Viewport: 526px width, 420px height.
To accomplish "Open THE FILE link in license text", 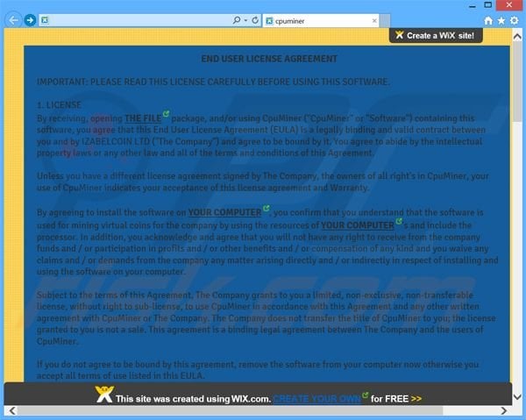I will (143, 118).
